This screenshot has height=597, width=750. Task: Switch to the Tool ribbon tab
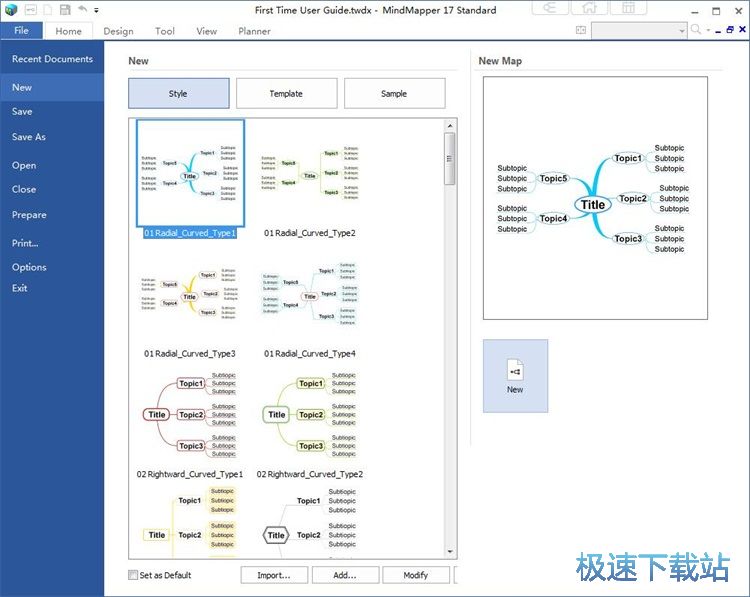point(165,31)
